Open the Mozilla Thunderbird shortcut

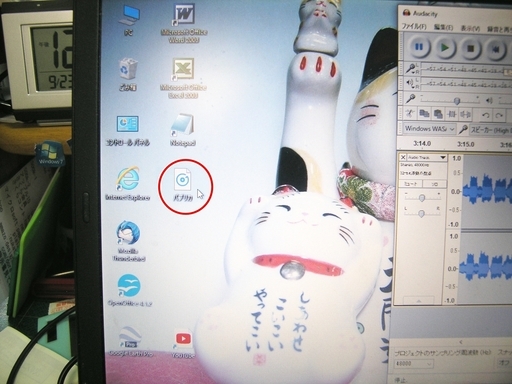point(128,241)
